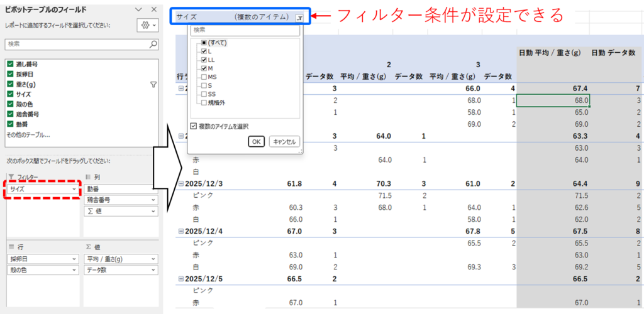Image resolution: width=644 pixels, height=314 pixels.
Task: Select the cell with value 68.0 under 日勤 平均
Action: pos(553,100)
